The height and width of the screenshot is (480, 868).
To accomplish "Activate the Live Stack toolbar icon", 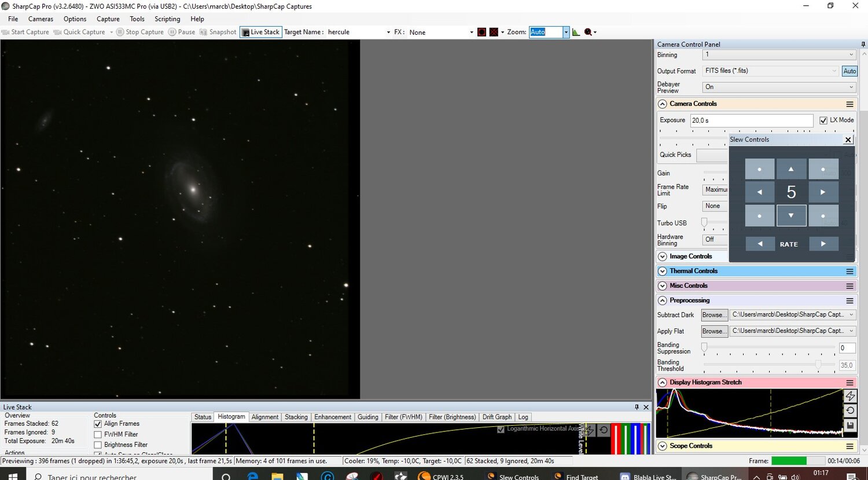I will (x=260, y=32).
